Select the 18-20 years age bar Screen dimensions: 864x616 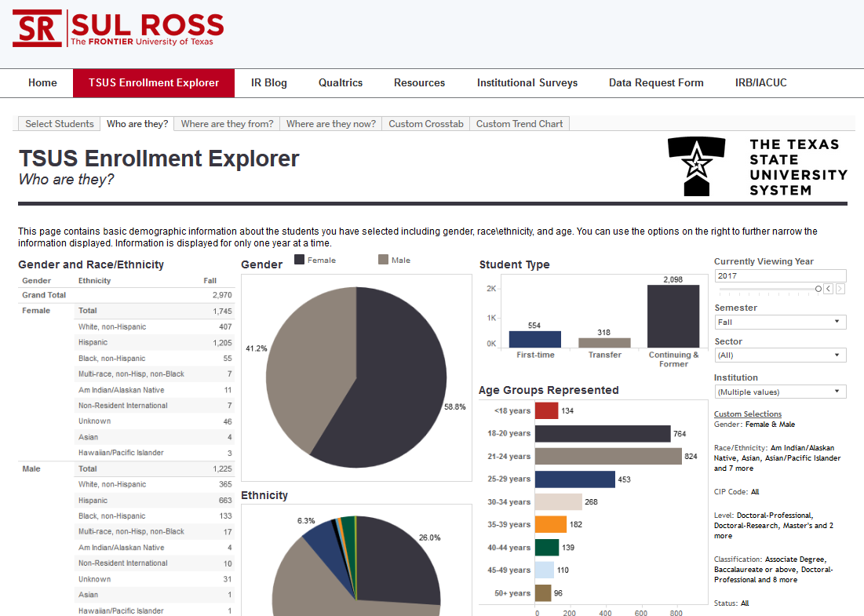[603, 434]
